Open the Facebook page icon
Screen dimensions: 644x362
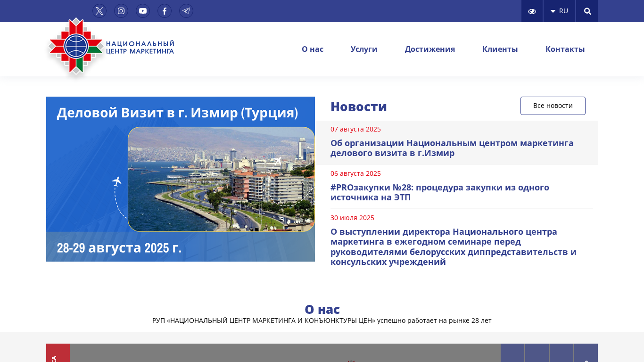[165, 11]
